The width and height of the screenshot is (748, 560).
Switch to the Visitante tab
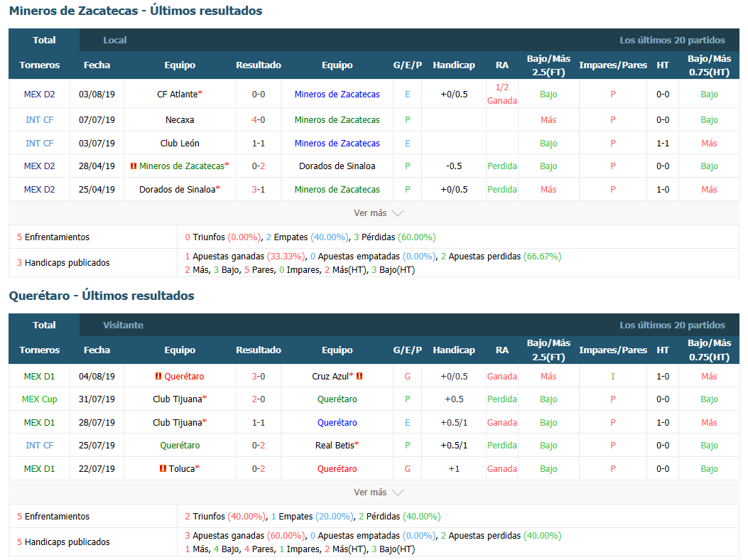[x=123, y=325]
